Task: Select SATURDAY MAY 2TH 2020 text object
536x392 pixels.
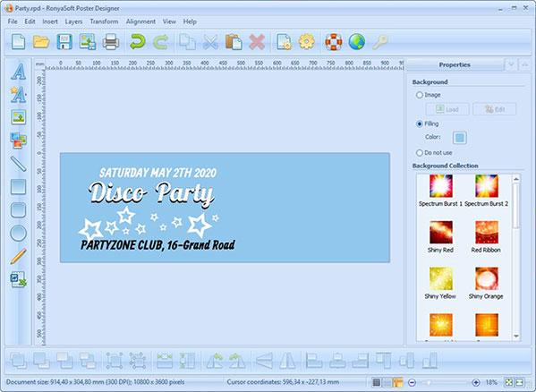Action: tap(157, 173)
